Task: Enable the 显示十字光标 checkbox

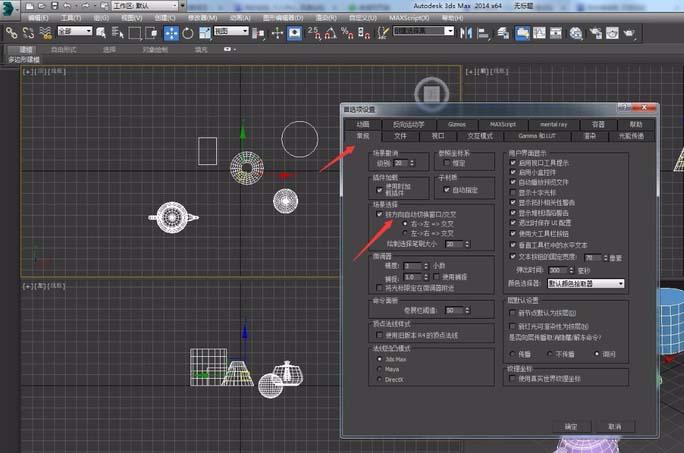Action: coord(514,193)
